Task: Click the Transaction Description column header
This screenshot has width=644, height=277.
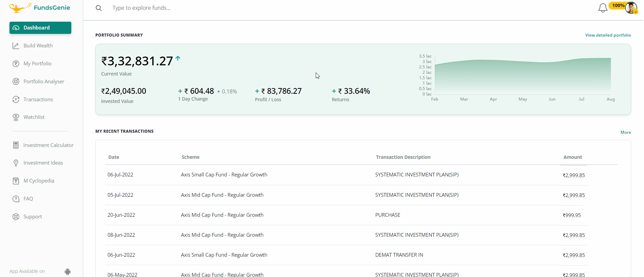Action: point(403,157)
